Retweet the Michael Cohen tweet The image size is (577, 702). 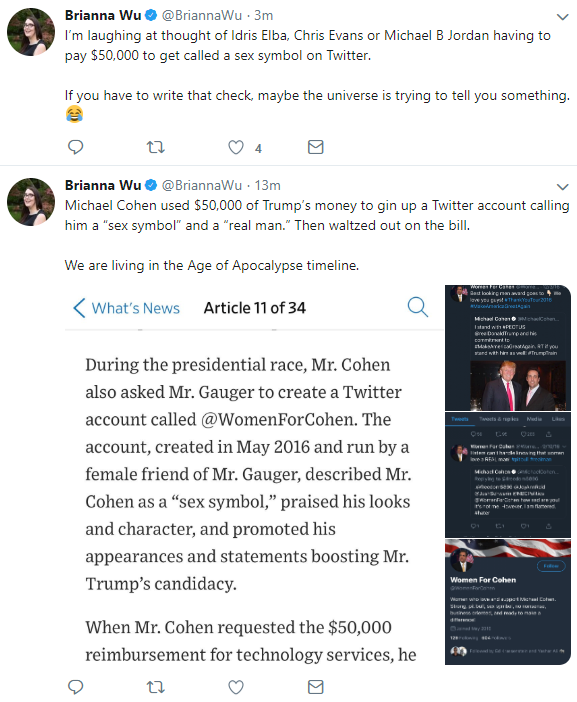pyautogui.click(x=156, y=687)
